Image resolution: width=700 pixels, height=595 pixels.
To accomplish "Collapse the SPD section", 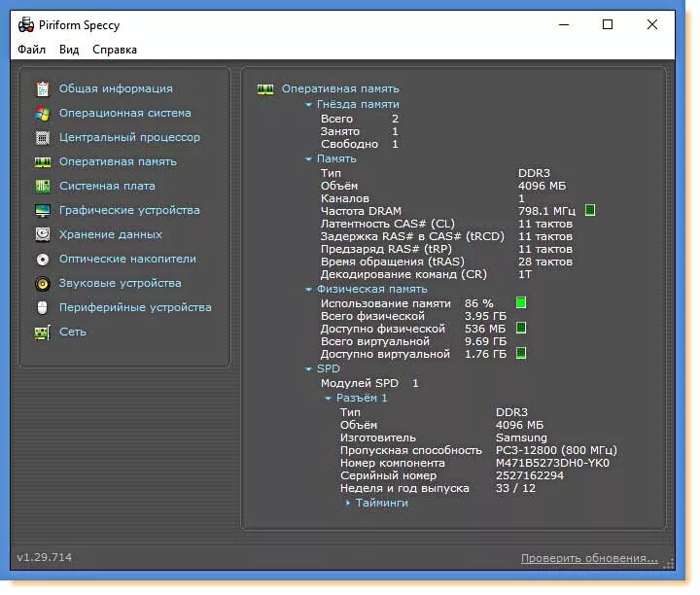I will pyautogui.click(x=308, y=369).
